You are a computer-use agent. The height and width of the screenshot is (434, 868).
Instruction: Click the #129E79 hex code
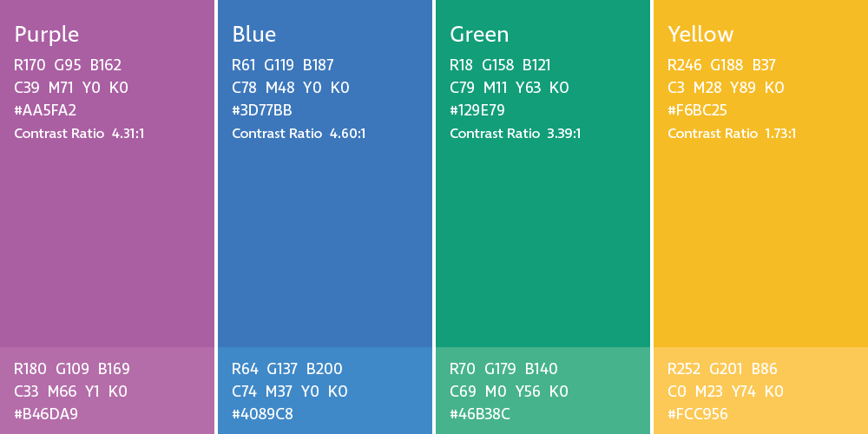pos(477,110)
